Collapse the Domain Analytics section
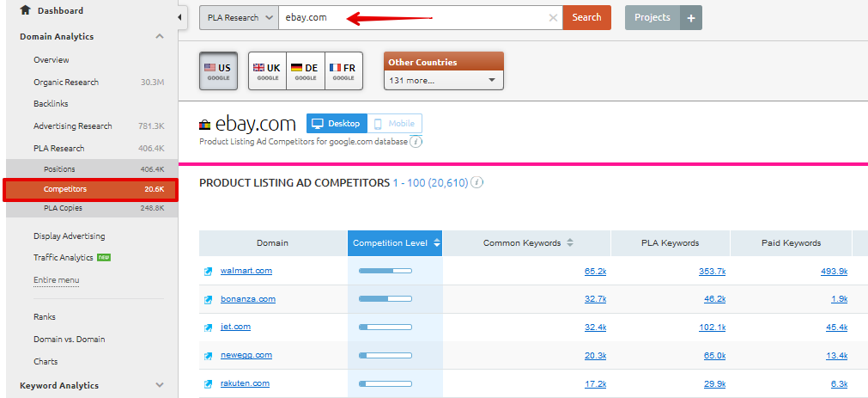Viewport: 868px width, 398px height. click(160, 37)
